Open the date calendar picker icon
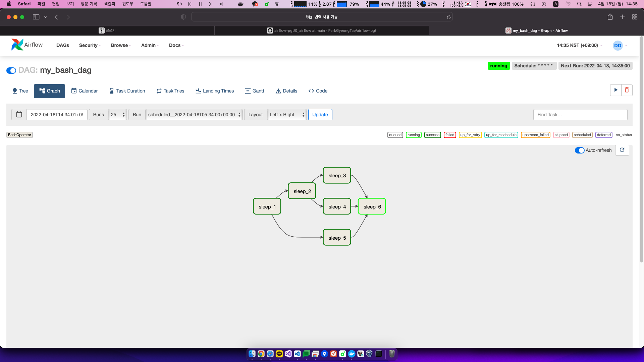Viewport: 644px width, 362px height. pyautogui.click(x=19, y=115)
